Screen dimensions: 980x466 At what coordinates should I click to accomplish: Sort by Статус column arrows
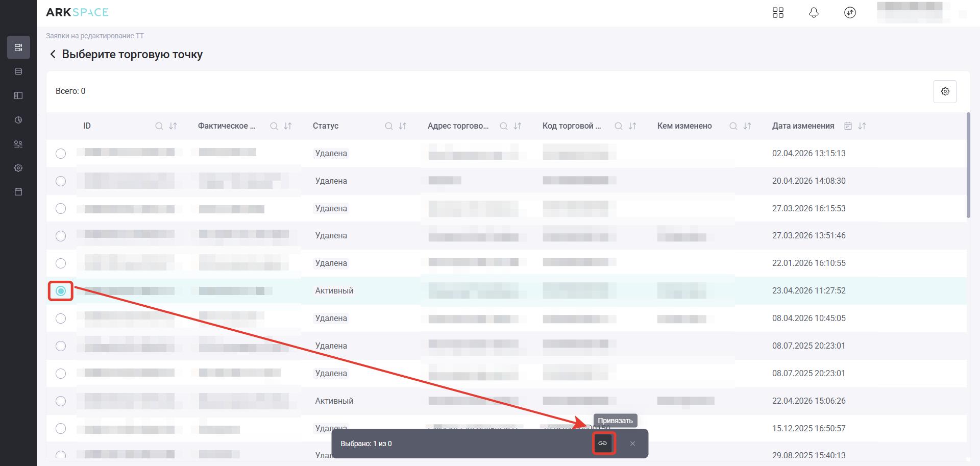(403, 126)
